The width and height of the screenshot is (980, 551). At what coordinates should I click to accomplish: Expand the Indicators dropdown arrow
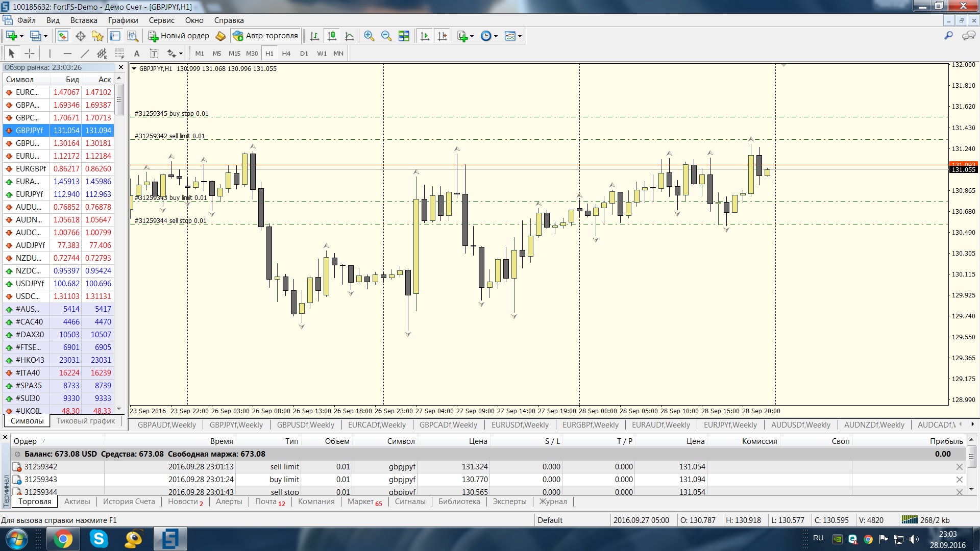(472, 36)
